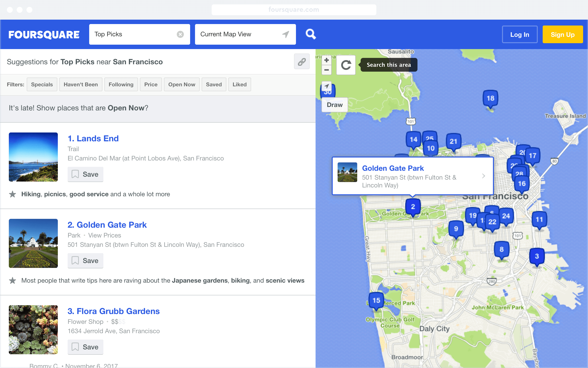Viewport: 588px width, 368px height.
Task: Click the Search this area tooltip
Action: tap(389, 65)
